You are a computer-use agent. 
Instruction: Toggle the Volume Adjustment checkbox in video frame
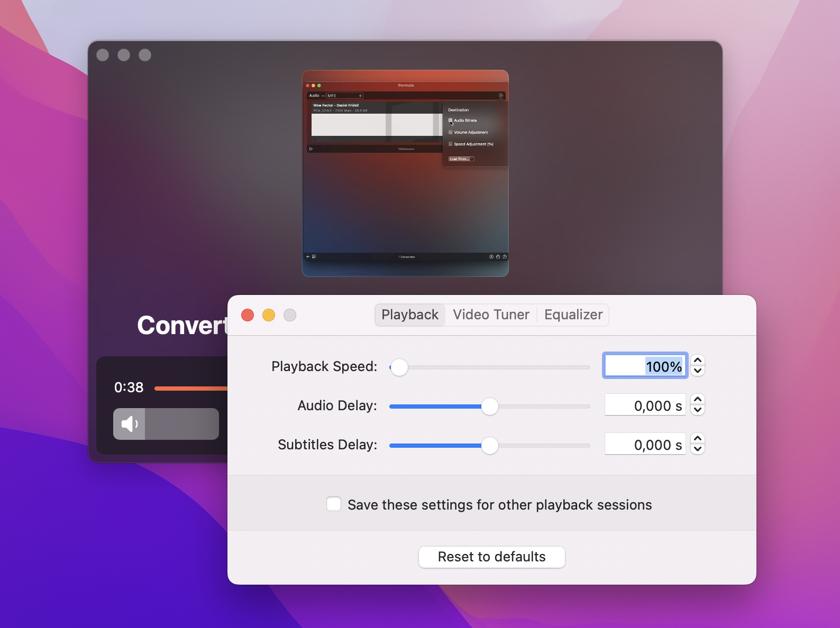(x=451, y=132)
